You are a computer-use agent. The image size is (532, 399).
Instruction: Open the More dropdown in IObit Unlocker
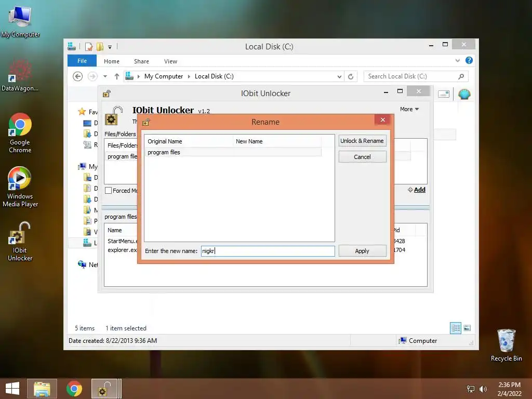coord(409,109)
